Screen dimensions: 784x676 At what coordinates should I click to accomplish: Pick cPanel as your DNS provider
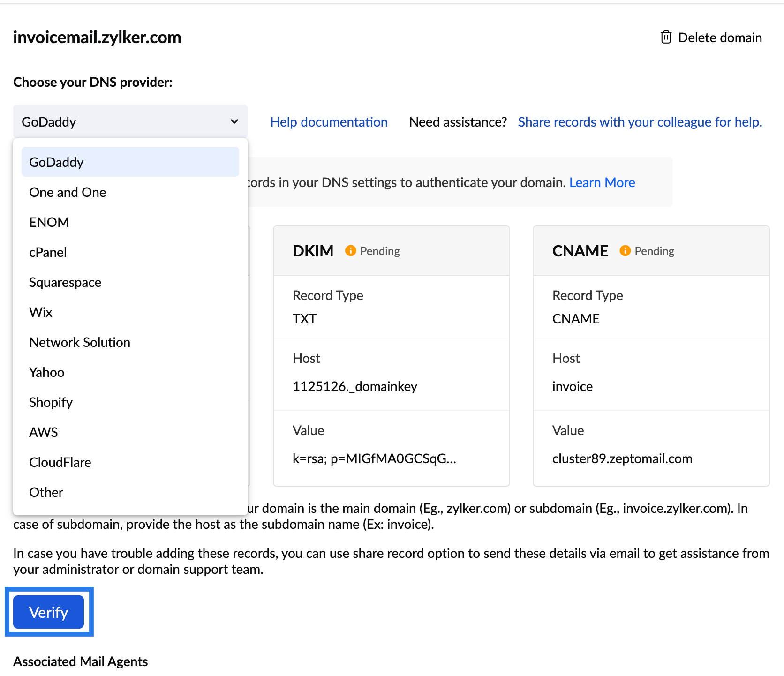(47, 252)
